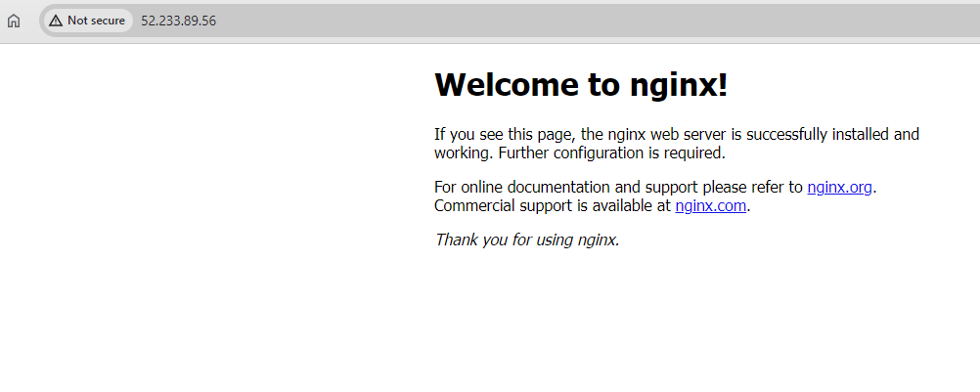Open the nginx.org documentation link

tap(839, 188)
